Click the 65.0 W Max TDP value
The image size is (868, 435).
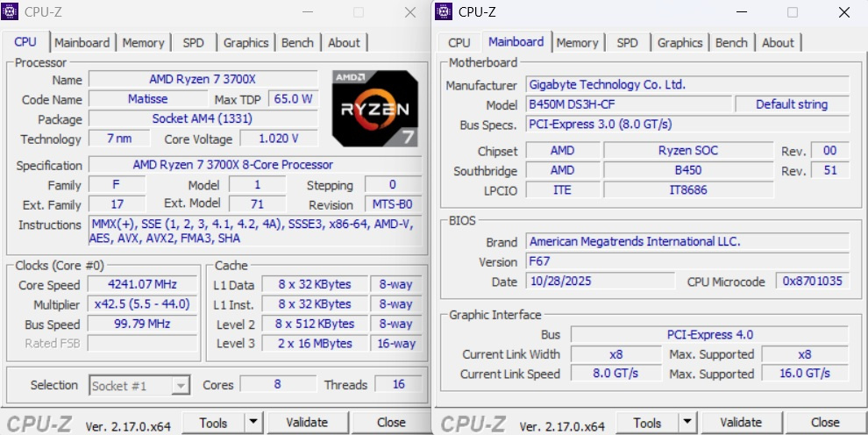point(294,98)
